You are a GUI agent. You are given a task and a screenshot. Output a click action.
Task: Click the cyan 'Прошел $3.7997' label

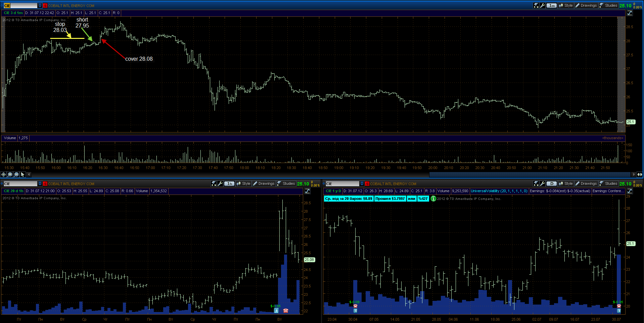[390, 199]
